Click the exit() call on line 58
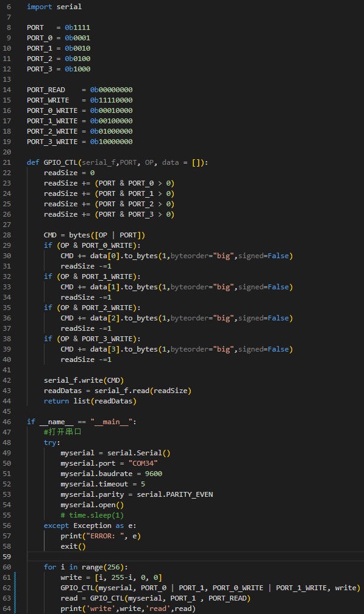 coord(73,546)
